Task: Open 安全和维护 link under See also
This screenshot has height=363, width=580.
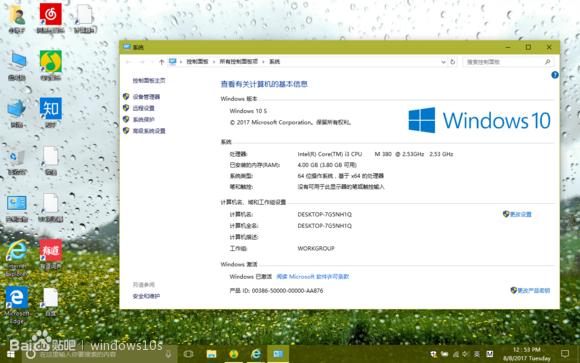Action: [x=146, y=296]
